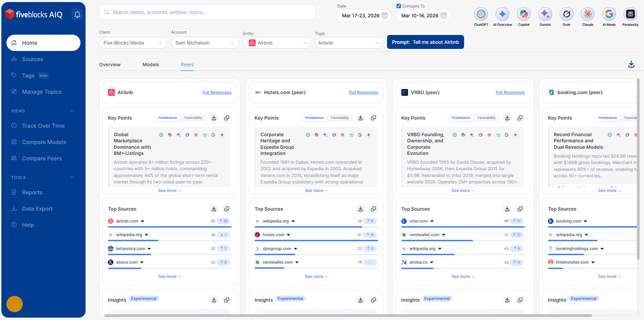Screen dimensions: 644x320
Task: Select the Peers tab
Action: [187, 65]
